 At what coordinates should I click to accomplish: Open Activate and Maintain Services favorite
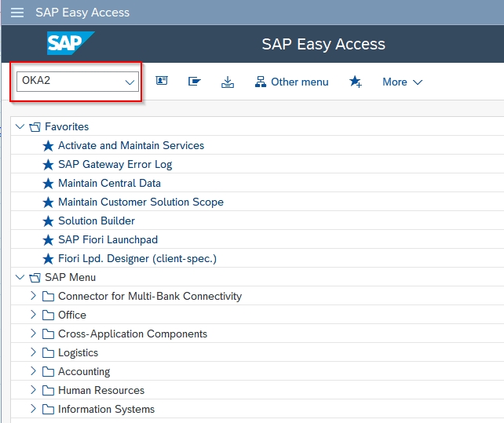tap(131, 146)
